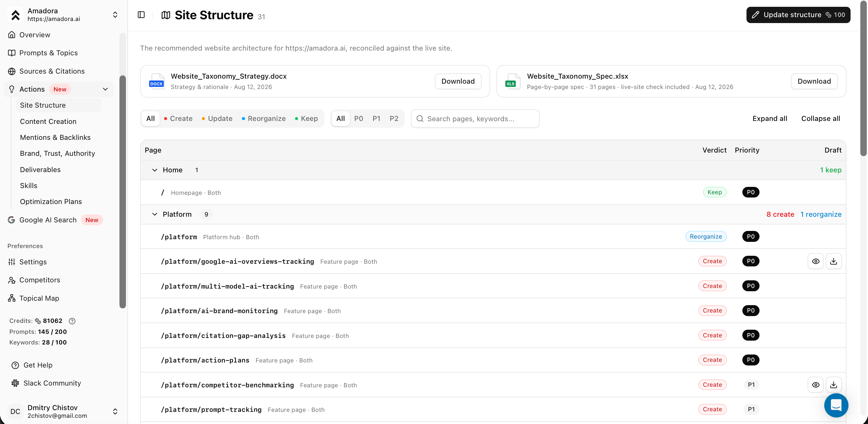Click /platform/citation-gap-analysis page path

tap(224, 336)
